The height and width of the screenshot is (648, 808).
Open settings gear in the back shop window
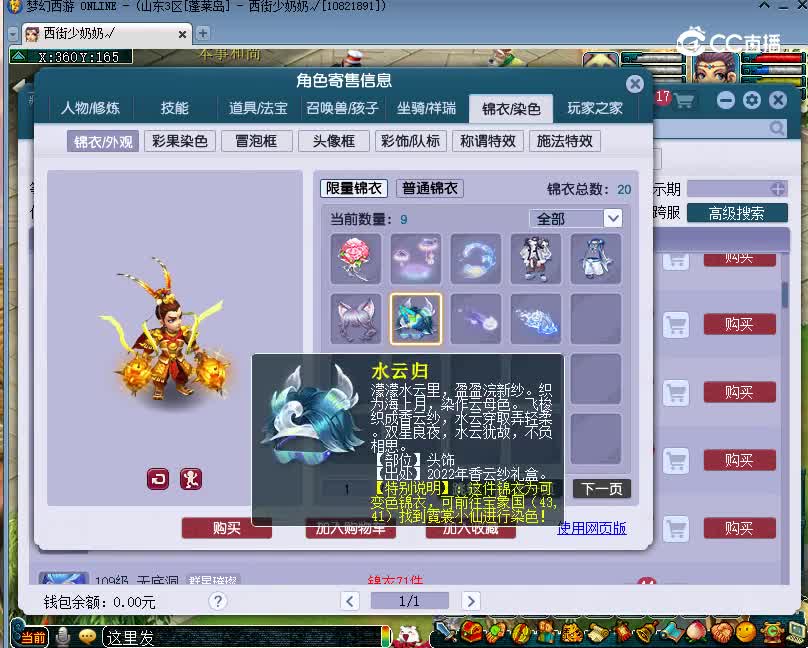click(x=751, y=100)
